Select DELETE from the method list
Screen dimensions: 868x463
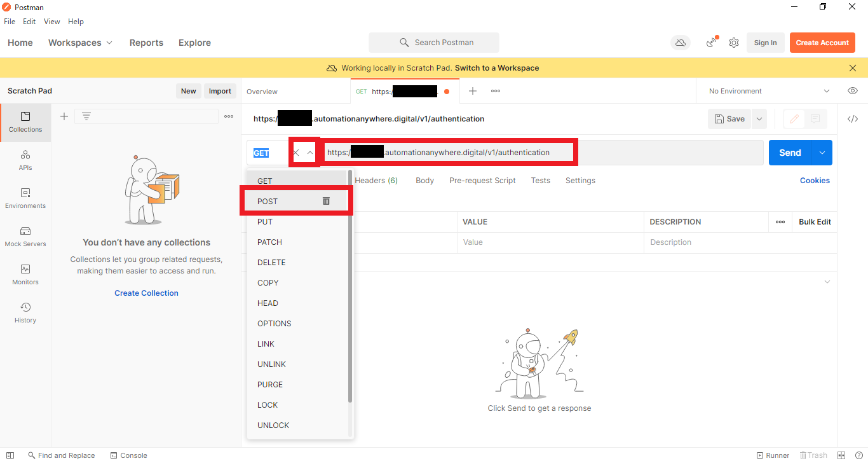point(297,262)
